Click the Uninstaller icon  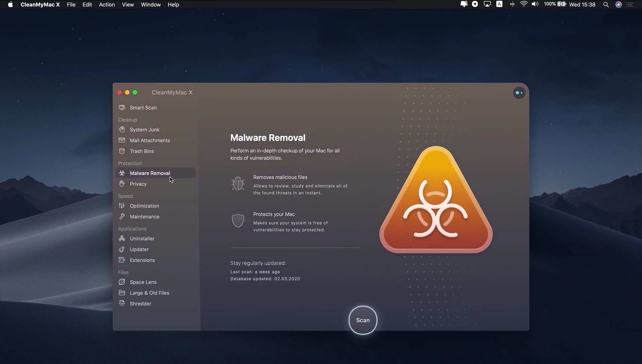(x=122, y=238)
